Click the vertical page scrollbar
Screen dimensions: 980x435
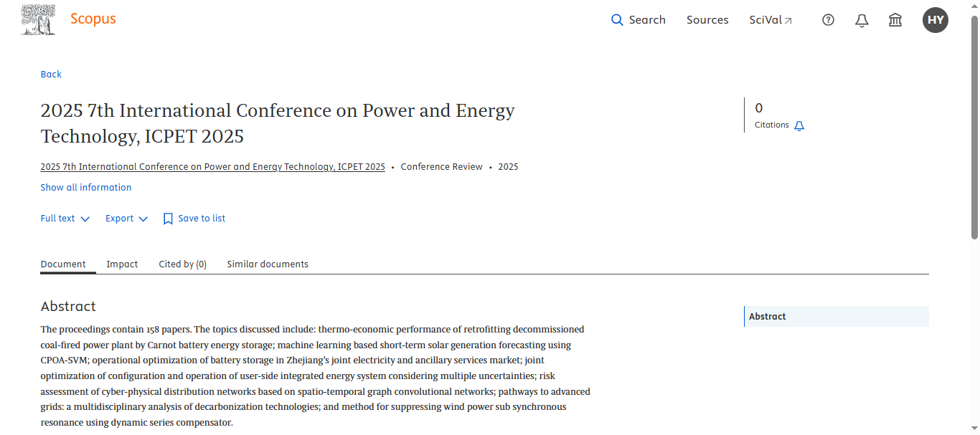(x=974, y=129)
